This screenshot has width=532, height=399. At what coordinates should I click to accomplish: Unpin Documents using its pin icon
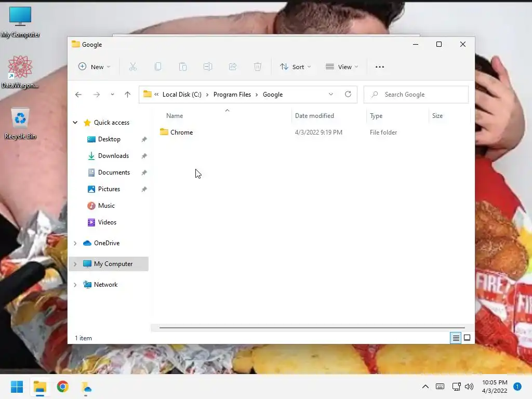pos(144,172)
